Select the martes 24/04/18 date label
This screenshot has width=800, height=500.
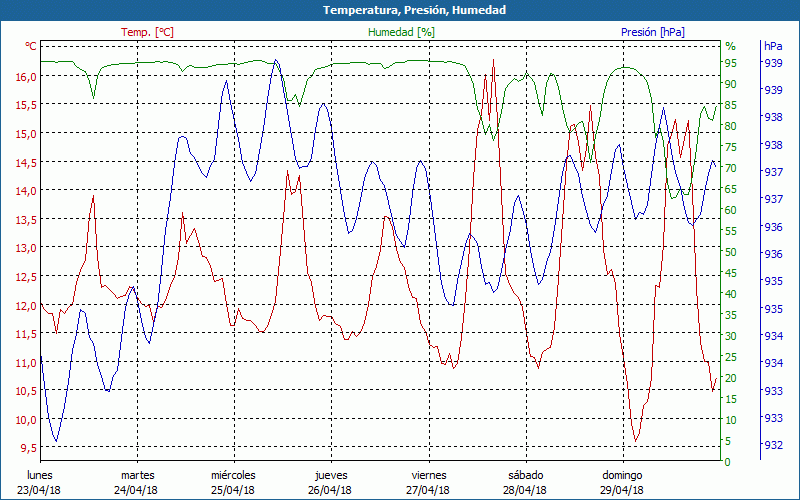137,482
